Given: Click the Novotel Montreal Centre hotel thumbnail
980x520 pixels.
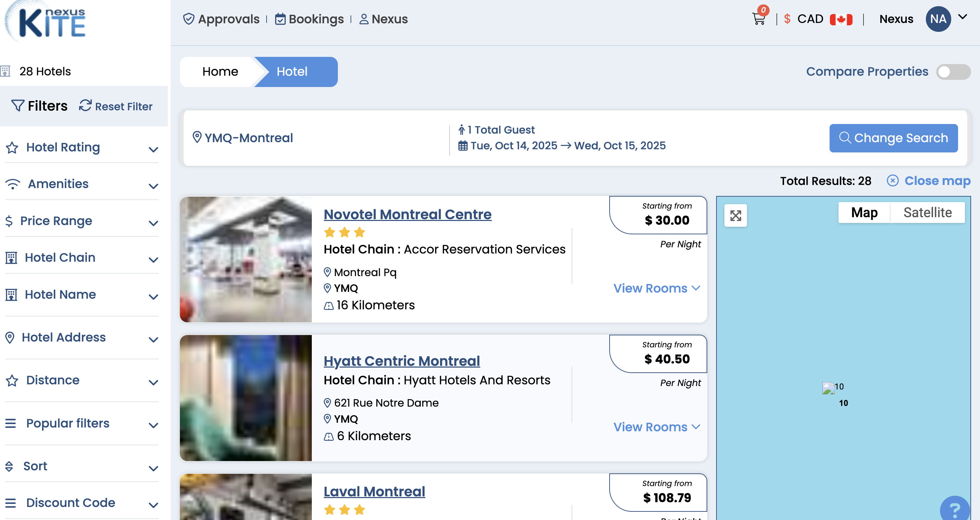Looking at the screenshot, I should click(246, 259).
